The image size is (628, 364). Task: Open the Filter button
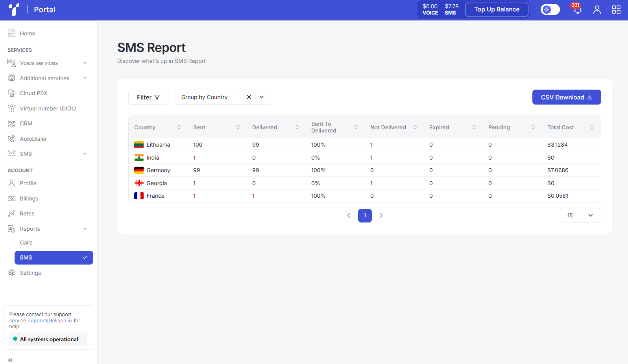148,97
